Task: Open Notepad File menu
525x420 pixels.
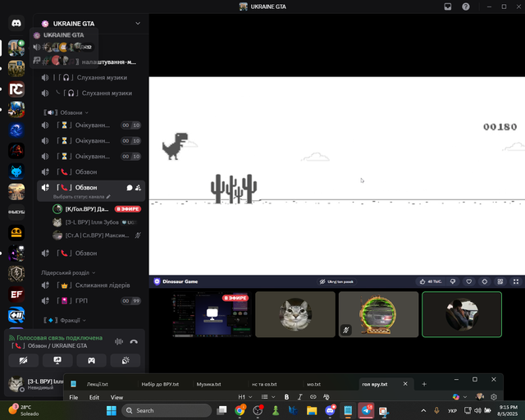Action: tap(74, 397)
